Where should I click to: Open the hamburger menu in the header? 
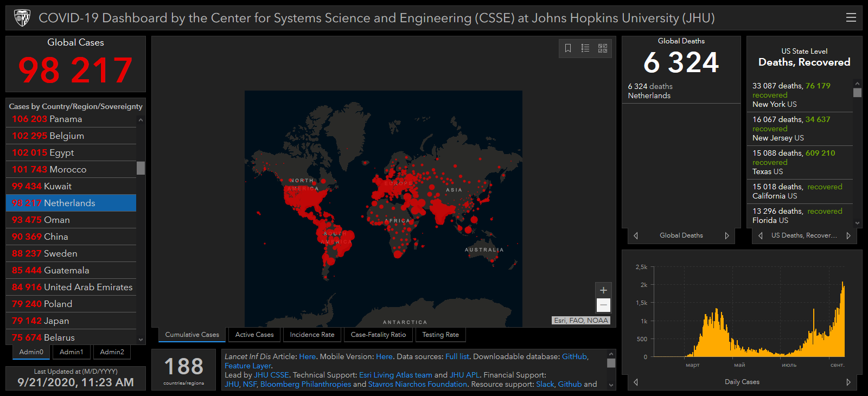(x=851, y=17)
